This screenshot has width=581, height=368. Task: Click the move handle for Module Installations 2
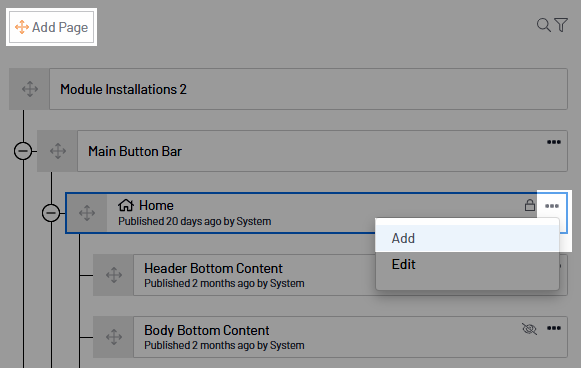[x=30, y=89]
